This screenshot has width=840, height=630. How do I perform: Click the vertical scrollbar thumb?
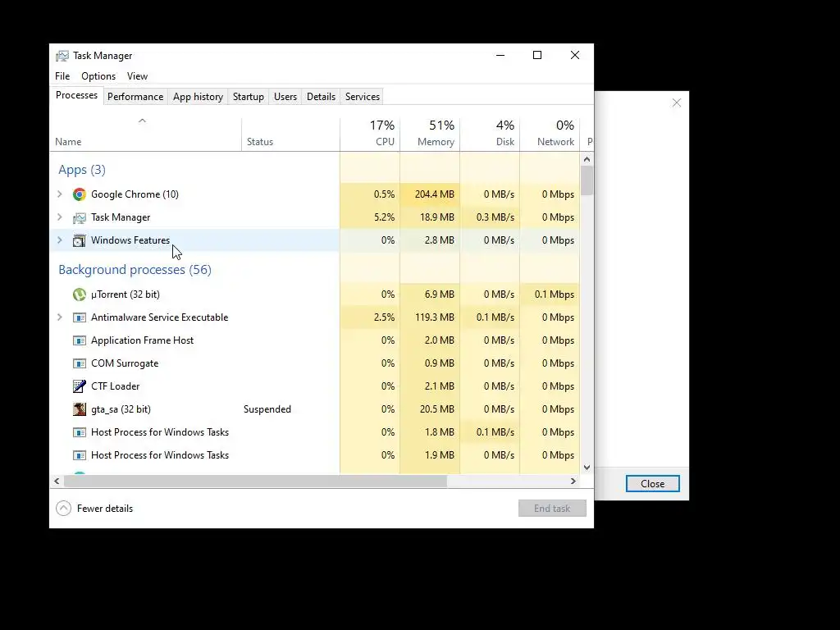[587, 180]
